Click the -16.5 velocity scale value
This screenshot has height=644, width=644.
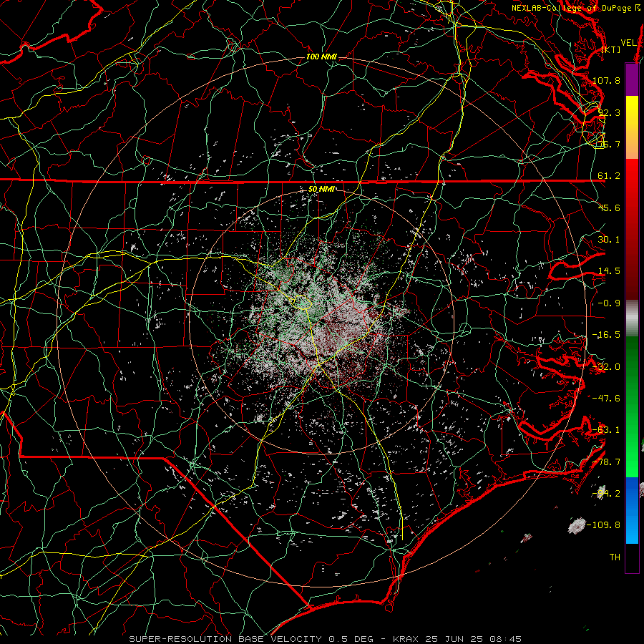tap(606, 335)
